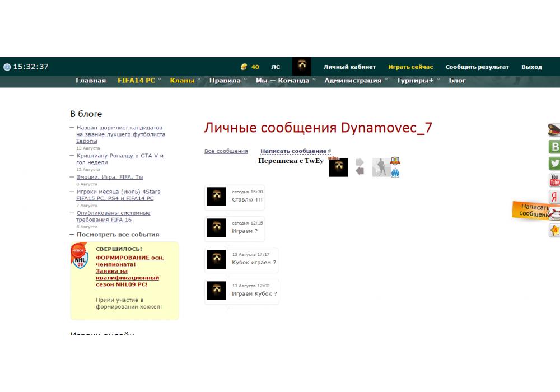Image resolution: width=560 pixels, height=392 pixels.
Task: Click the Yandex icon in the side panel
Action: [554, 197]
